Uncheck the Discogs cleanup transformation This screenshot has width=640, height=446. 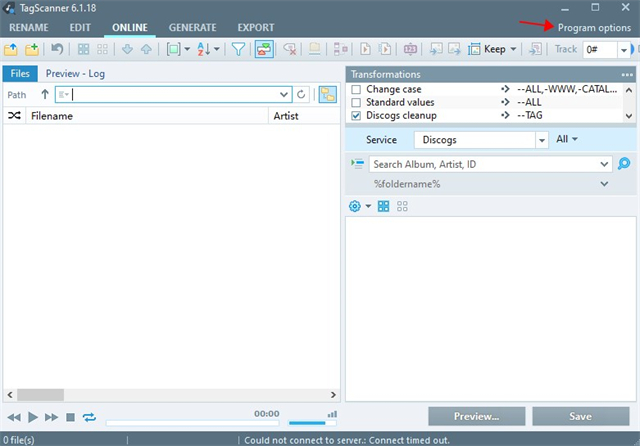[x=356, y=115]
